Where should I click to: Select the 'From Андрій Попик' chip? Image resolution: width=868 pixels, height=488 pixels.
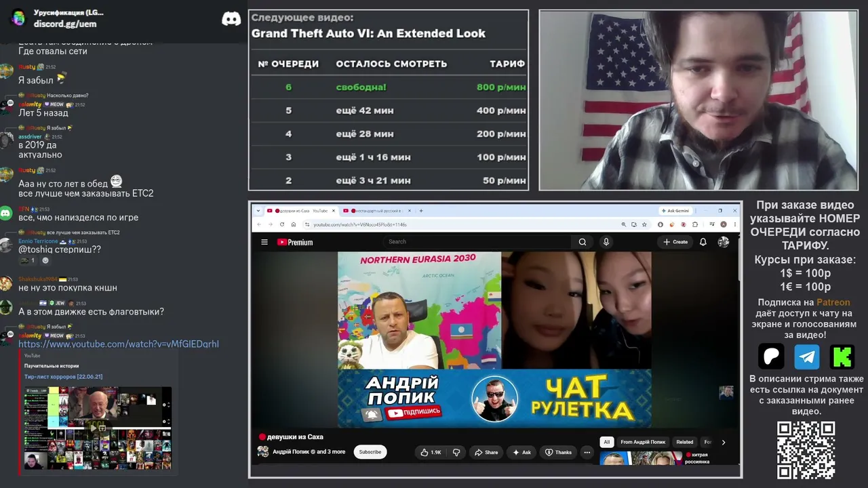pyautogui.click(x=643, y=442)
